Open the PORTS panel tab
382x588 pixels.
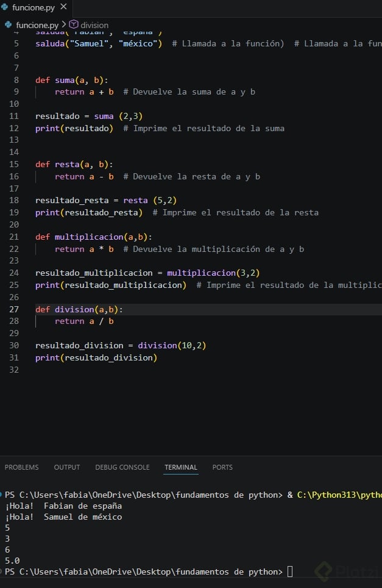tap(222, 467)
